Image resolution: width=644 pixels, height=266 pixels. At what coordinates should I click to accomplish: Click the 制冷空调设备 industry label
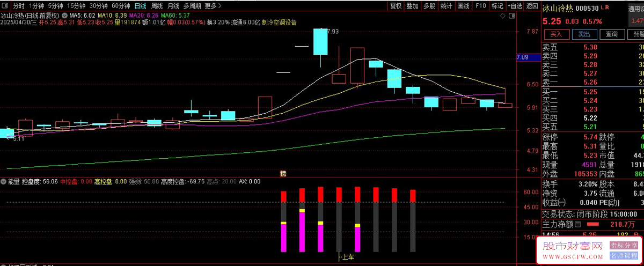279,23
